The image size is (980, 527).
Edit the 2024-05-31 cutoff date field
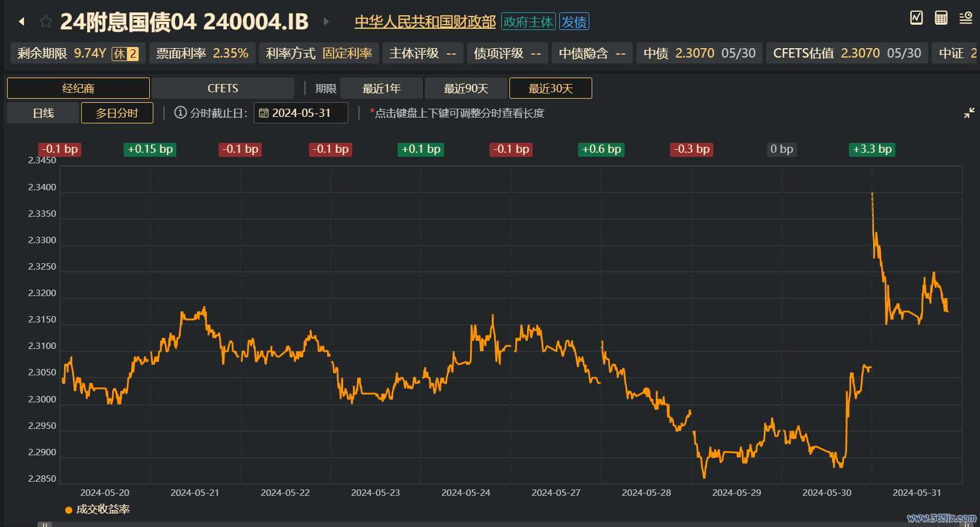point(301,113)
